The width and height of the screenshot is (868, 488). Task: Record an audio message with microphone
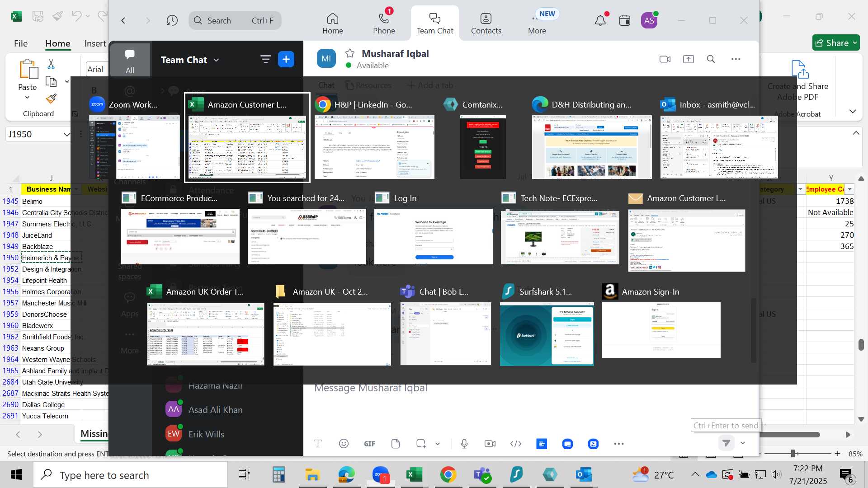click(x=464, y=444)
